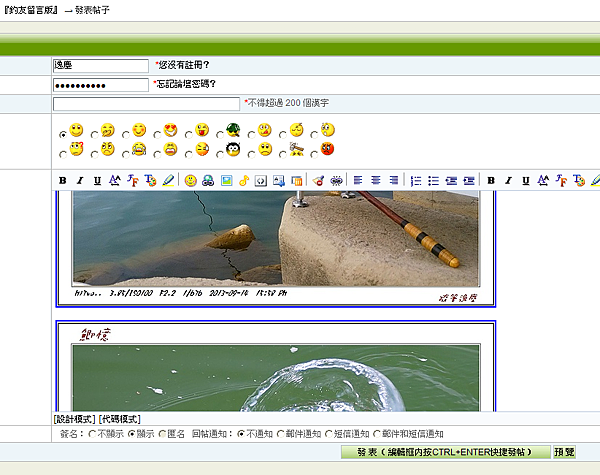Toggle Italic icon left of first Underline
The height and width of the screenshot is (475, 600).
click(x=80, y=180)
